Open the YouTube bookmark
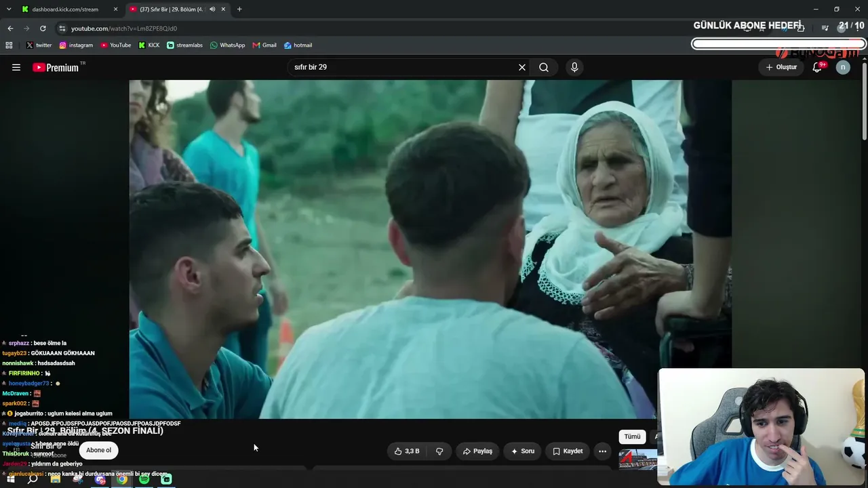 pyautogui.click(x=116, y=45)
